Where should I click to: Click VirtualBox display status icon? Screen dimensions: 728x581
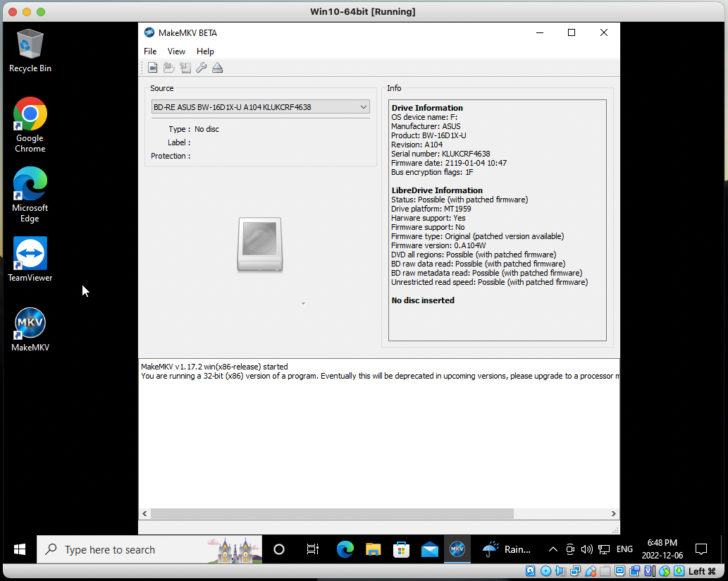[619, 571]
